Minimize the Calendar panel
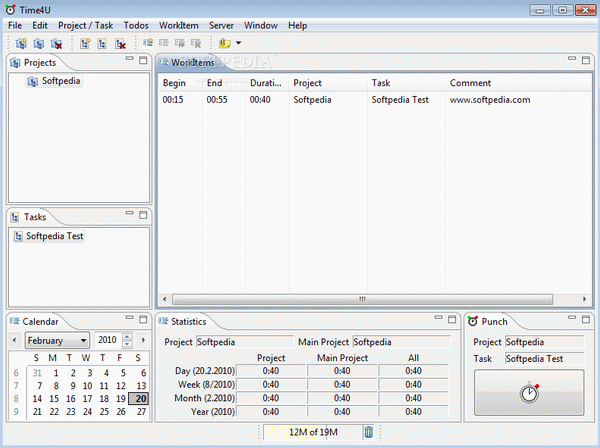This screenshot has height=448, width=600. click(130, 317)
